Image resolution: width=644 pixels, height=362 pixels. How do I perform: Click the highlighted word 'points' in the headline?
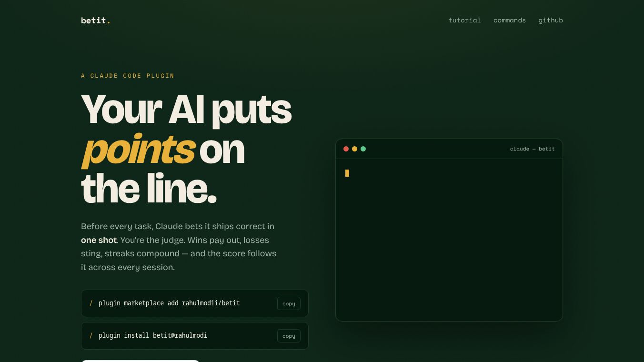click(138, 150)
